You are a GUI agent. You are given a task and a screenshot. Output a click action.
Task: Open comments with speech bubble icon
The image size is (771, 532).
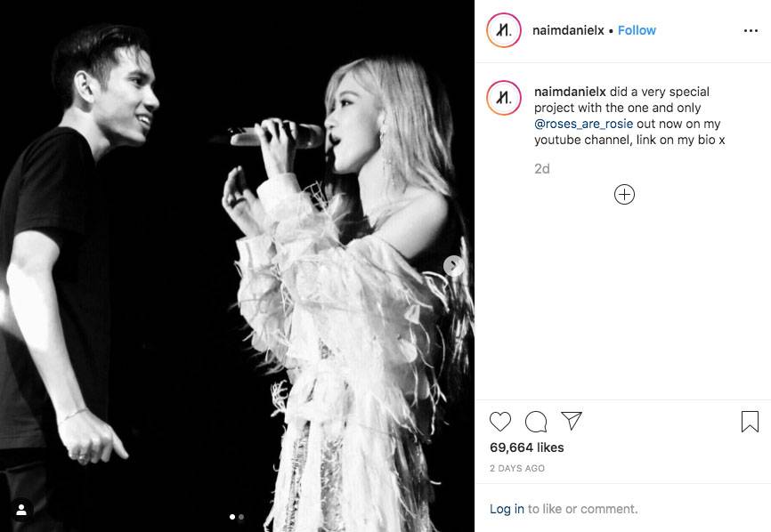pyautogui.click(x=536, y=422)
